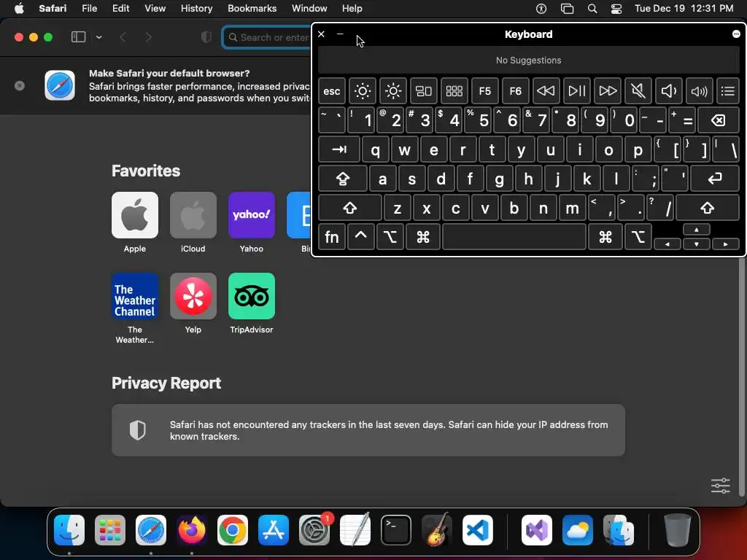747x560 pixels.
Task: Tap the F6 key
Action: (516, 91)
